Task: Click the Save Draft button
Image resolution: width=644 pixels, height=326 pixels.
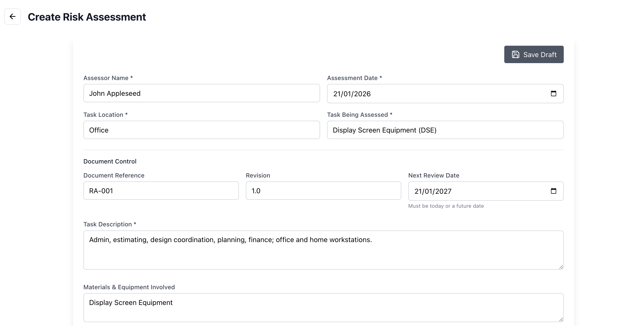Action: (534, 54)
